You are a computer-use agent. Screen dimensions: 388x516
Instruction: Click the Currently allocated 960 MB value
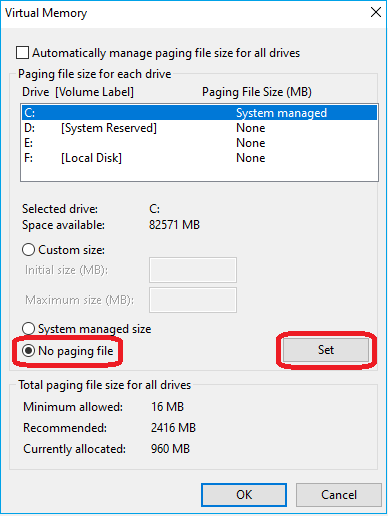tap(170, 449)
